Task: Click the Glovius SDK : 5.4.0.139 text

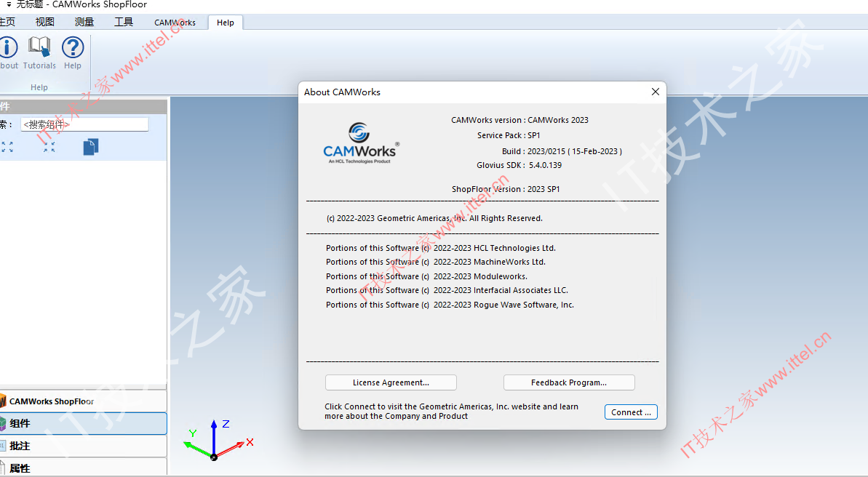Action: (519, 165)
